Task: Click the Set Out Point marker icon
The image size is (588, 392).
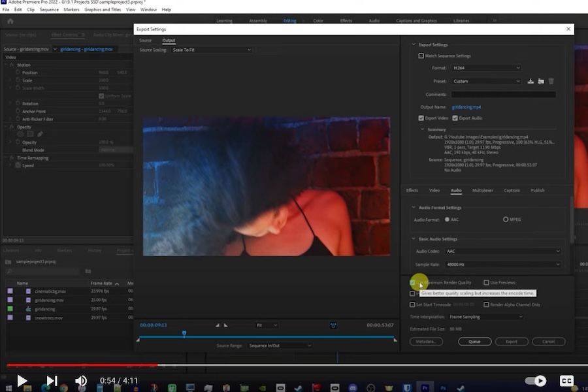Action: coord(226,325)
